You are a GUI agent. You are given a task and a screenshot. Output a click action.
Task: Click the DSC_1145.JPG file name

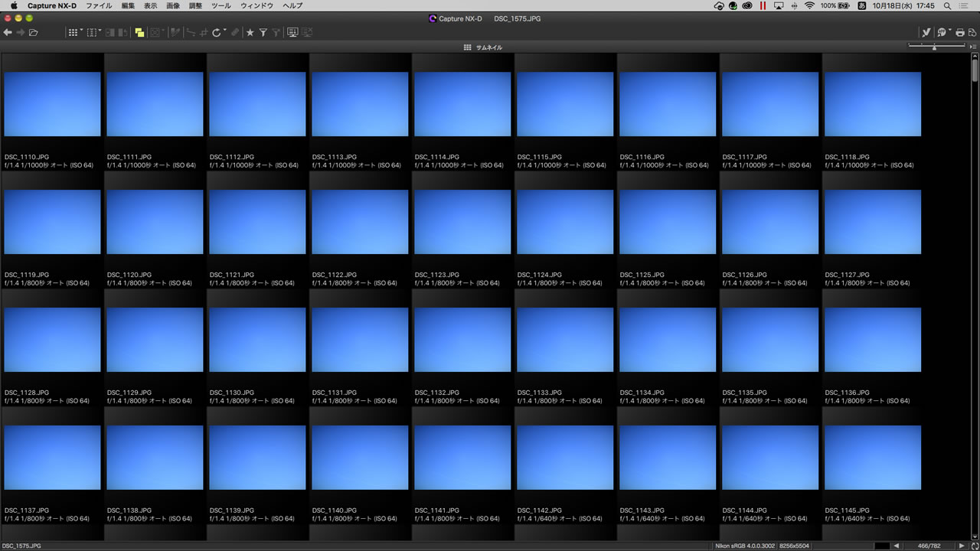[847, 510]
